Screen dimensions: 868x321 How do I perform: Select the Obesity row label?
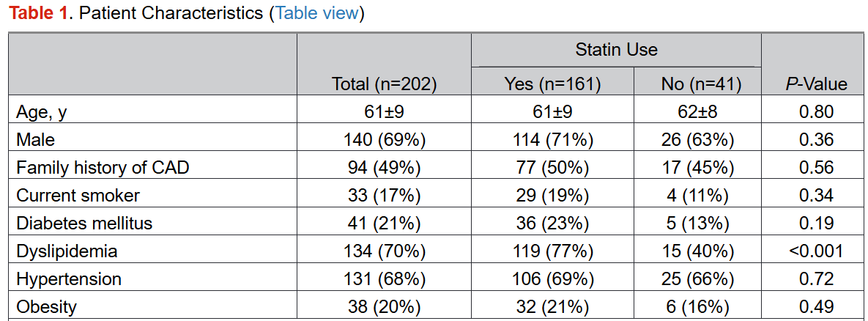coord(46,307)
